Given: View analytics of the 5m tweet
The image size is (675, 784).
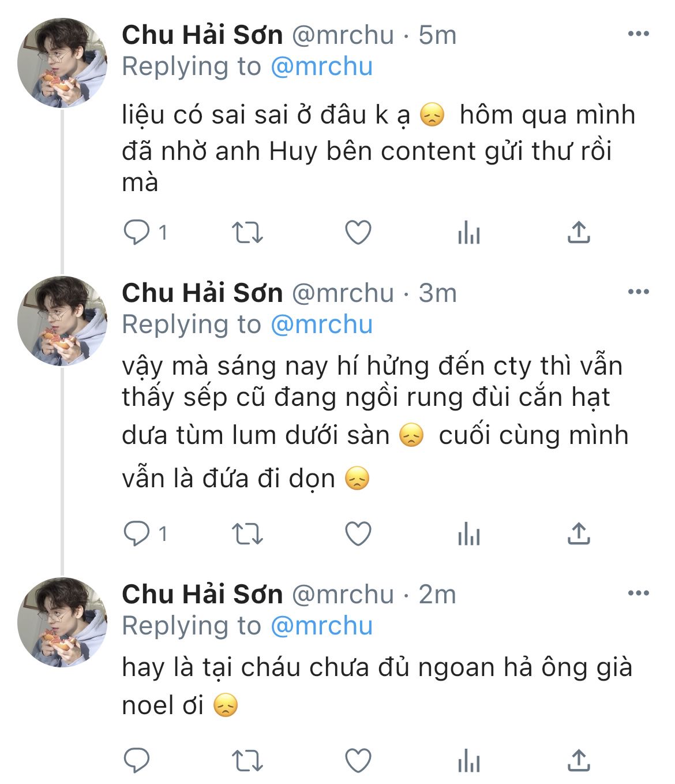Looking at the screenshot, I should coord(468,233).
